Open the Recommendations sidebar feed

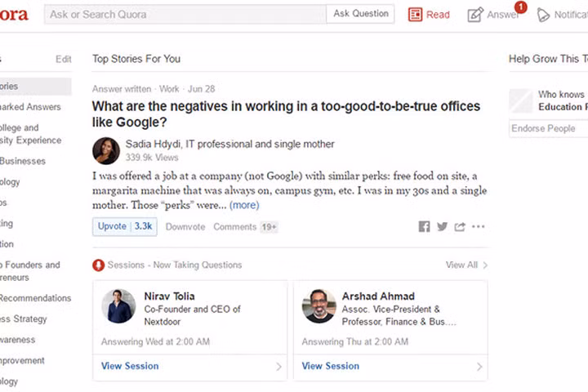(x=36, y=298)
